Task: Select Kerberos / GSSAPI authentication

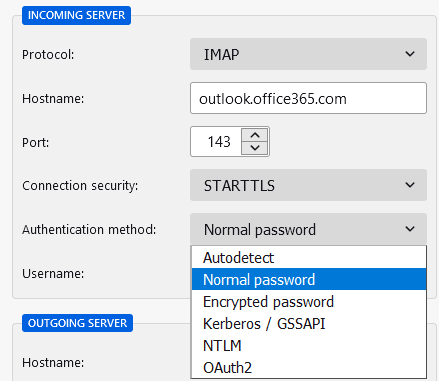Action: [x=309, y=323]
